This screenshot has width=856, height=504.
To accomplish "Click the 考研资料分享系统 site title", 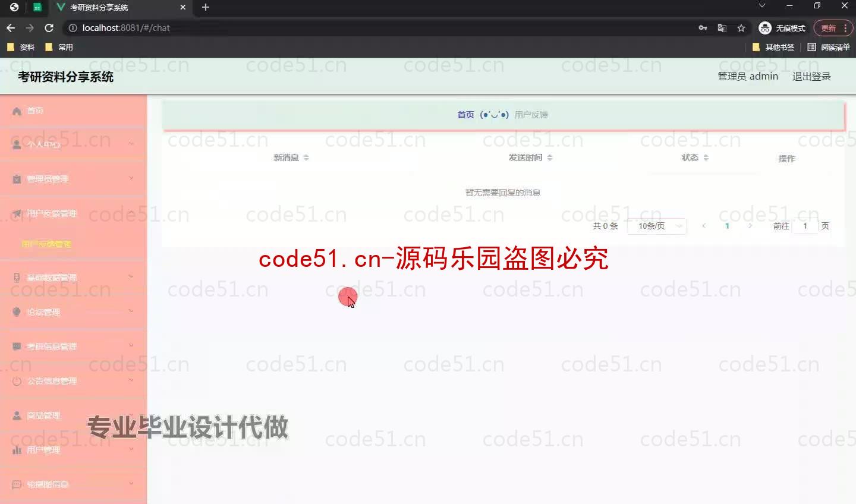I will point(65,77).
